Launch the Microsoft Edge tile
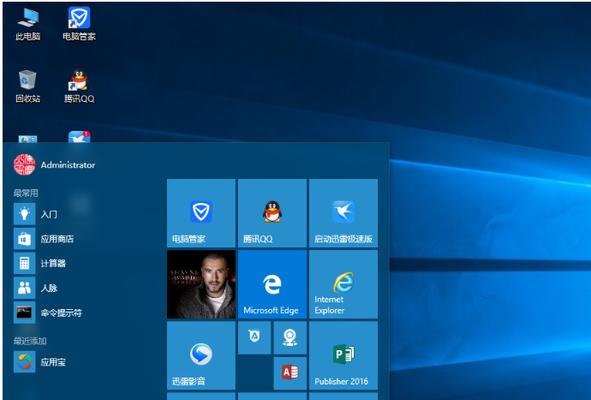Viewport: 591px width, 400px height. pos(272,284)
